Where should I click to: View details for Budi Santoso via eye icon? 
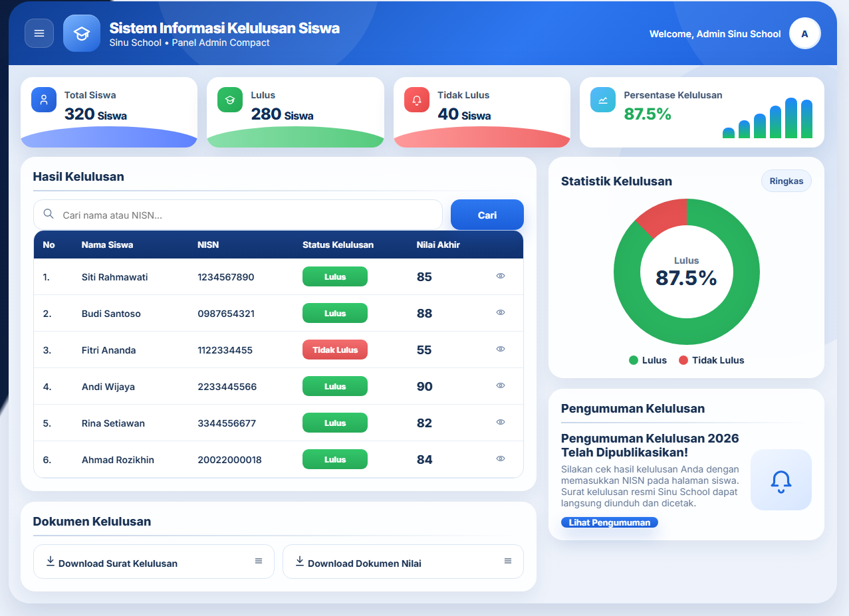(x=501, y=312)
